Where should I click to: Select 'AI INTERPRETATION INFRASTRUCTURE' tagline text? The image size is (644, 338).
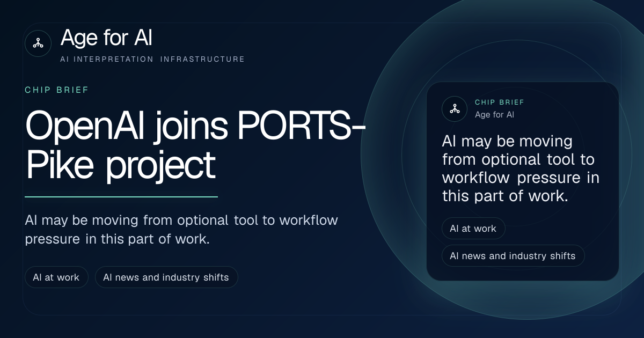point(152,59)
